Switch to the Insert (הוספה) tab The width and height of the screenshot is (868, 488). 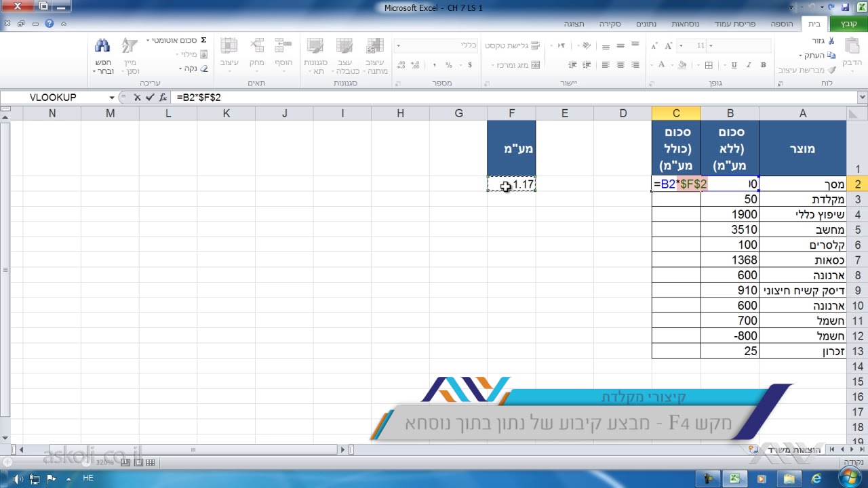tap(781, 24)
